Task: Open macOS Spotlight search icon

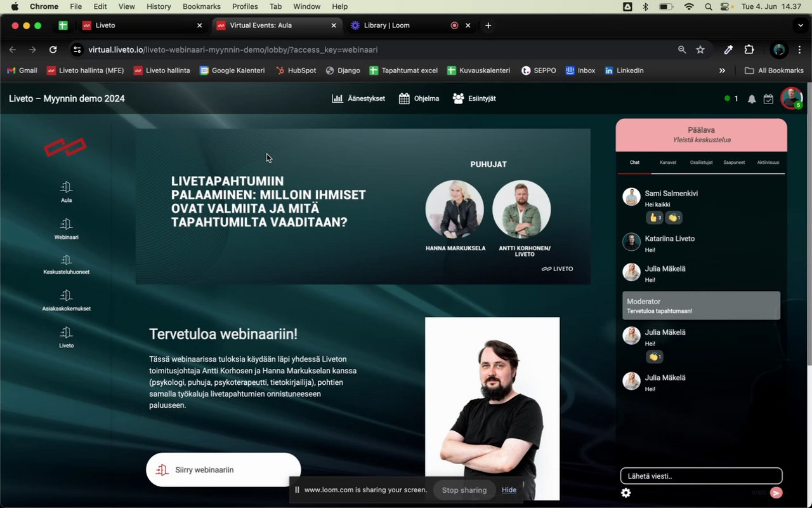Action: point(708,6)
